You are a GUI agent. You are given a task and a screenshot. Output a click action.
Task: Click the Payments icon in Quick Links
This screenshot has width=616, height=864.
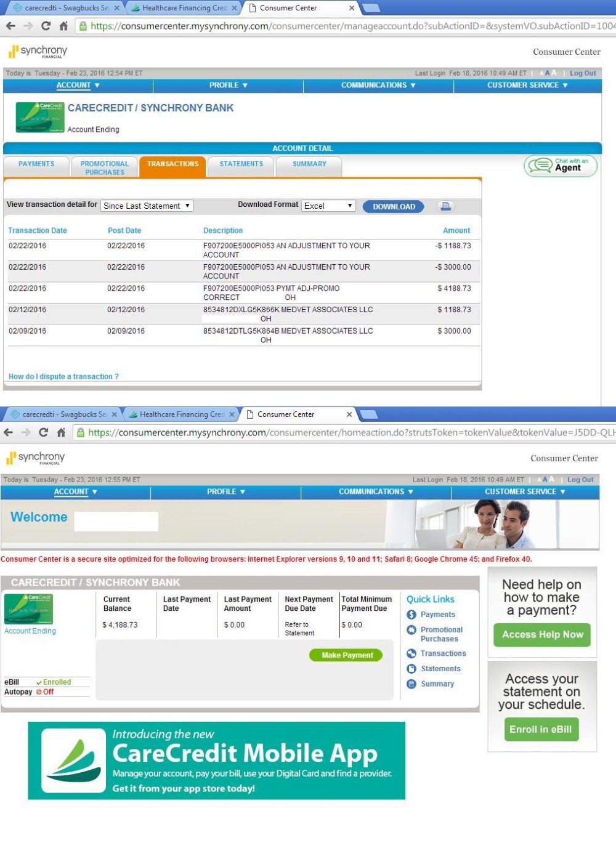(411, 615)
